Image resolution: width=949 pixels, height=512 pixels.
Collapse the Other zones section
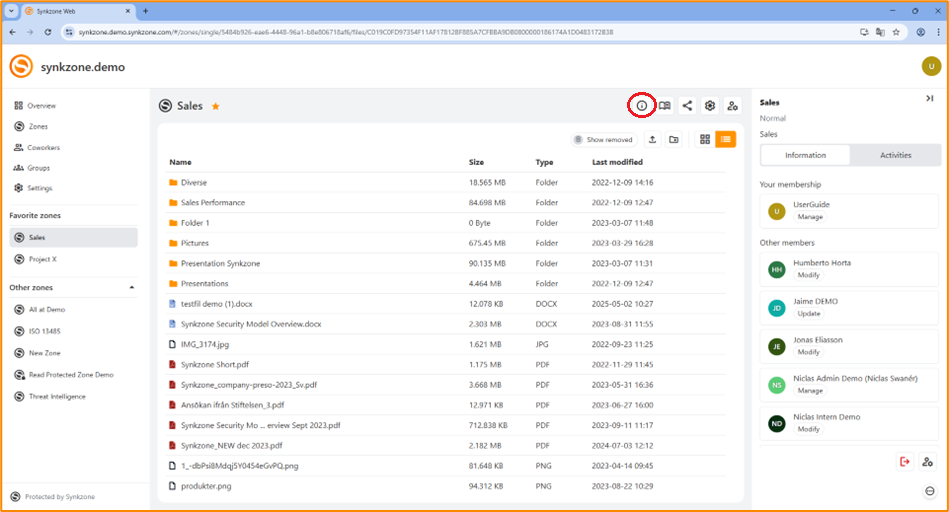[132, 288]
